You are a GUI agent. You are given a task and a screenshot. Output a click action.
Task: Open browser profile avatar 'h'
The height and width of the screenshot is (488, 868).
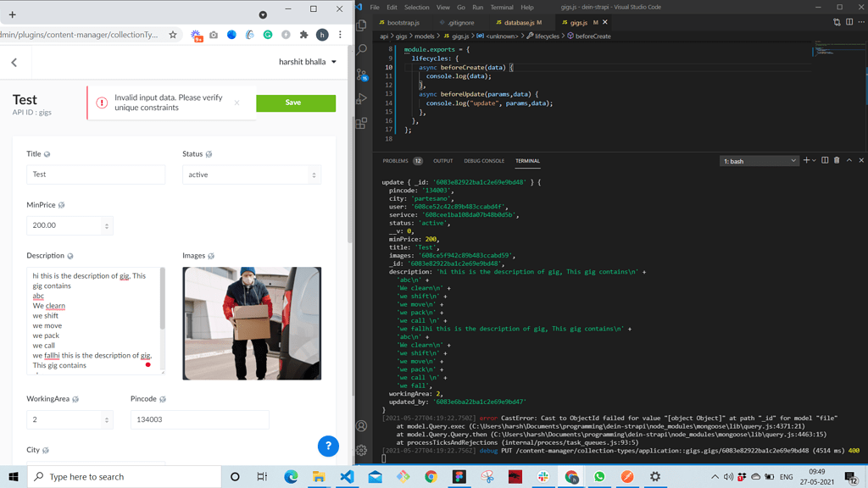pyautogui.click(x=322, y=34)
